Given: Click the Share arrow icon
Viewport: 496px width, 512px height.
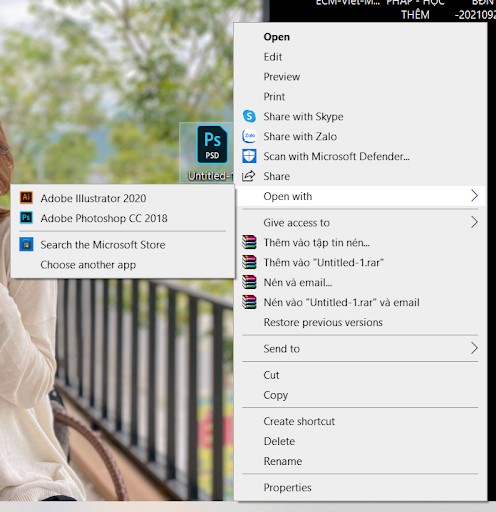Looking at the screenshot, I should click(x=249, y=176).
